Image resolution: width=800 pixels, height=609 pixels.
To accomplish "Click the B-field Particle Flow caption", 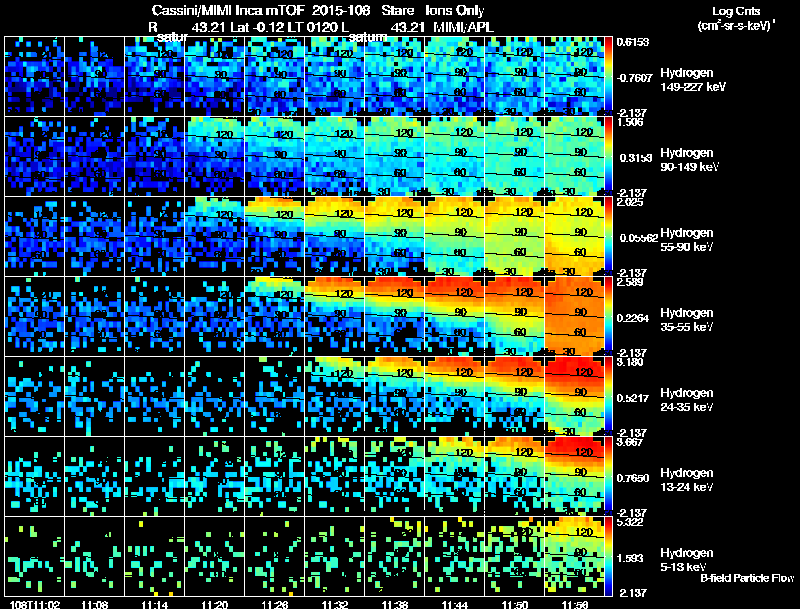I will 747,578.
